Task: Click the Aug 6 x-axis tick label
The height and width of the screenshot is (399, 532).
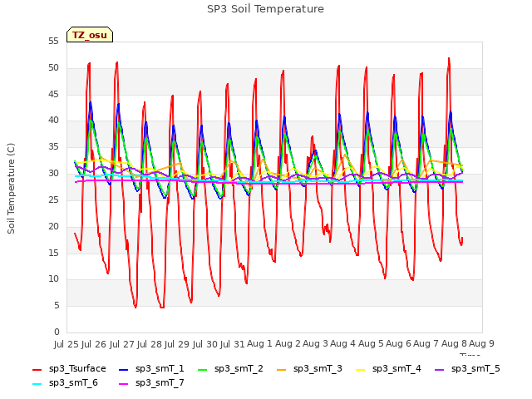Action: point(398,344)
